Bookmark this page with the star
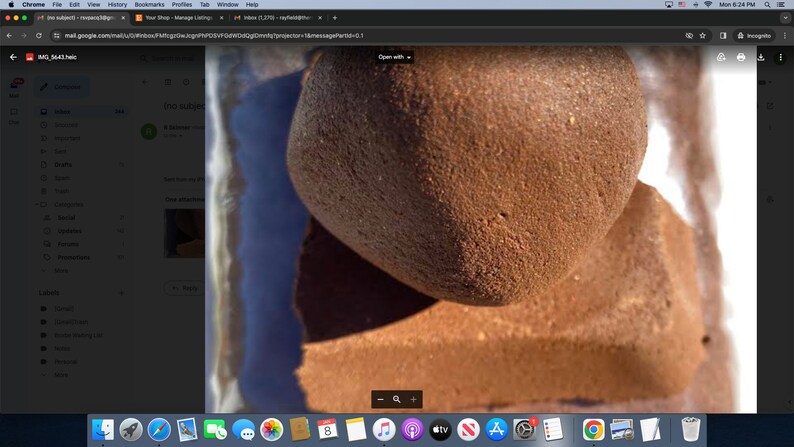794x447 pixels. (x=702, y=35)
